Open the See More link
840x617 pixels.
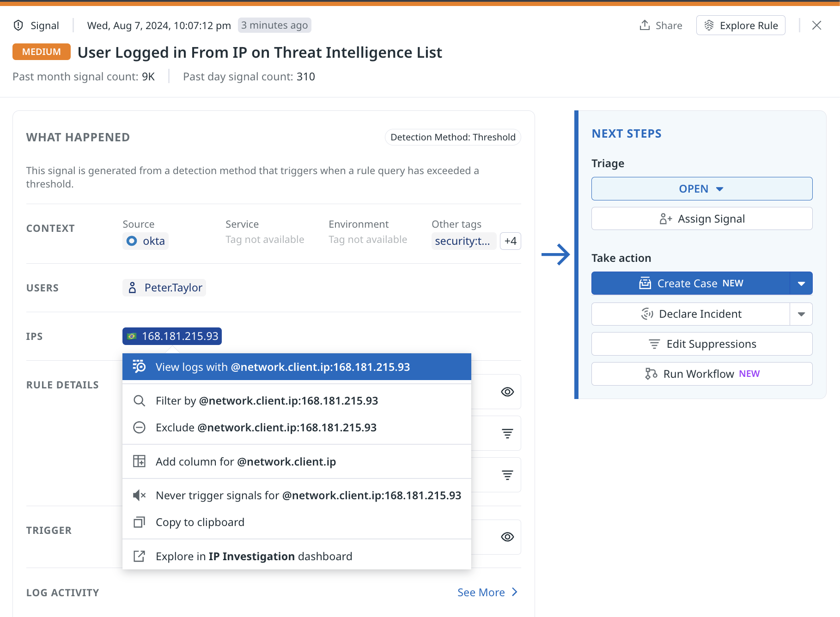(487, 593)
